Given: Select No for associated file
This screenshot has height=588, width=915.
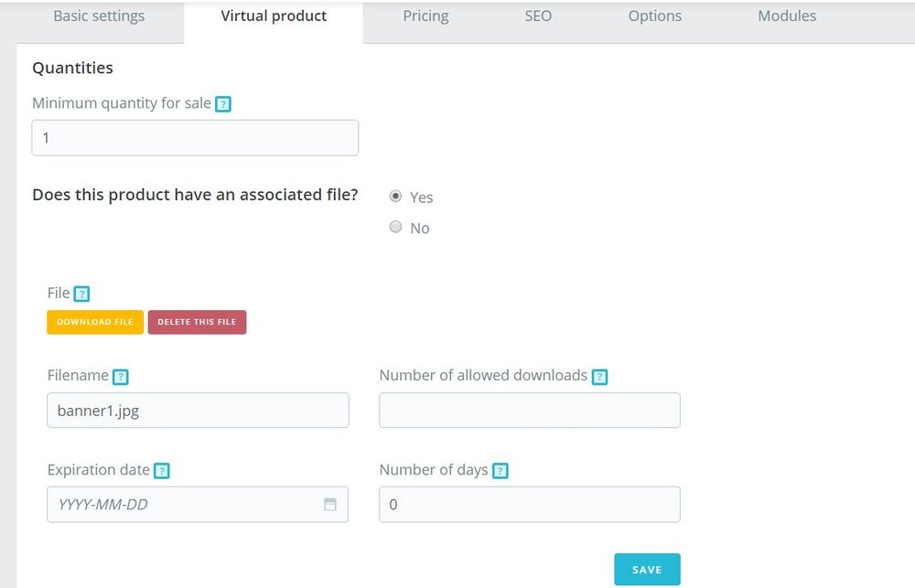Looking at the screenshot, I should pos(395,227).
